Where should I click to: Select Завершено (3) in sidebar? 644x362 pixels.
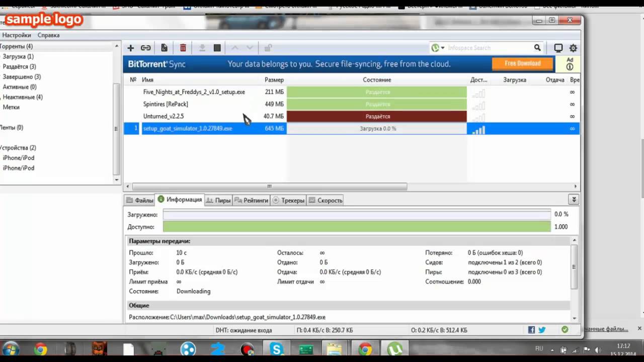click(22, 76)
